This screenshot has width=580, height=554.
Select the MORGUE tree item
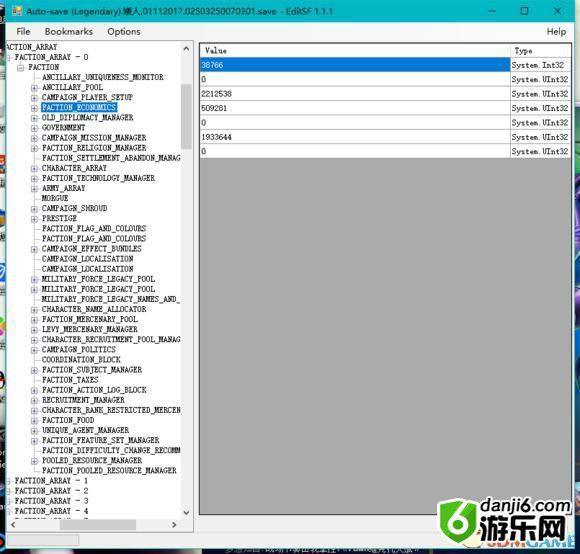(x=55, y=198)
